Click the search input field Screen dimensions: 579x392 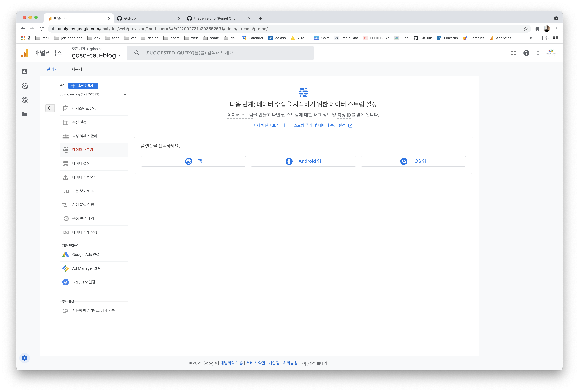(x=221, y=53)
